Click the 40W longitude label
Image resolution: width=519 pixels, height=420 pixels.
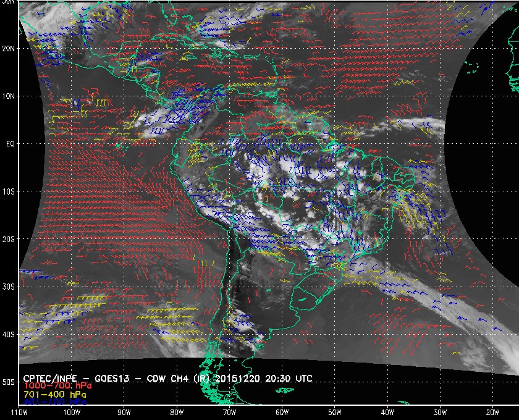click(387, 413)
